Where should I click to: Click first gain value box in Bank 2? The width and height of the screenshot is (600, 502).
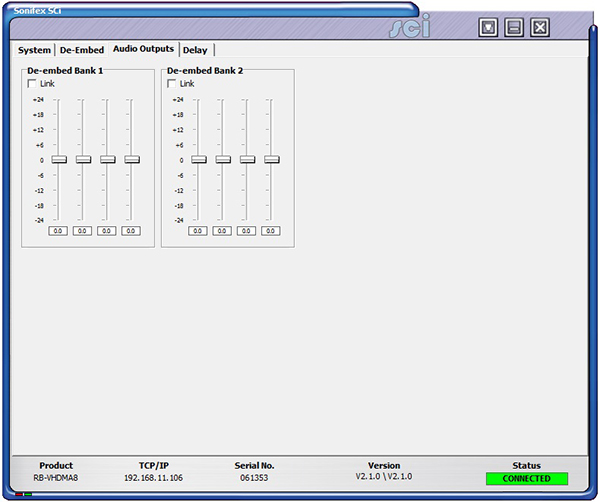(197, 231)
